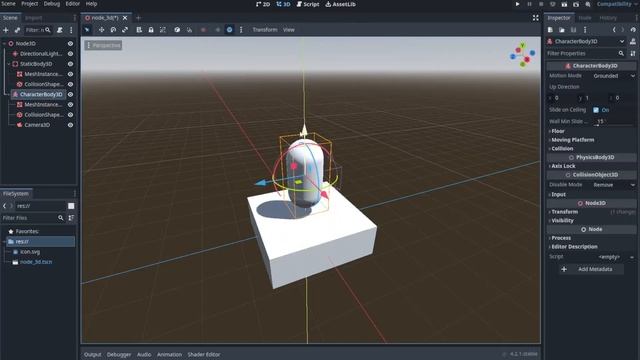Toggle distraction-free mode icon
Viewport: 640px width, 360px height.
[536, 18]
